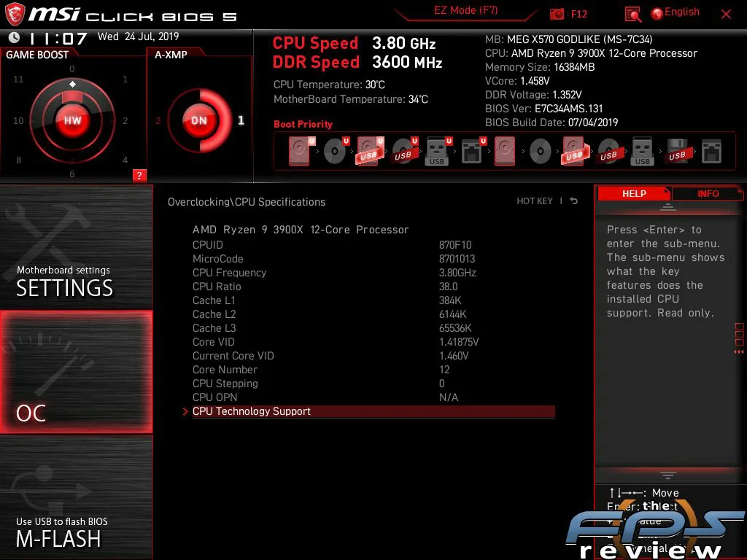Viewport: 747px width, 560px height.
Task: Open the SETTINGS motherboard settings section
Action: point(76,246)
